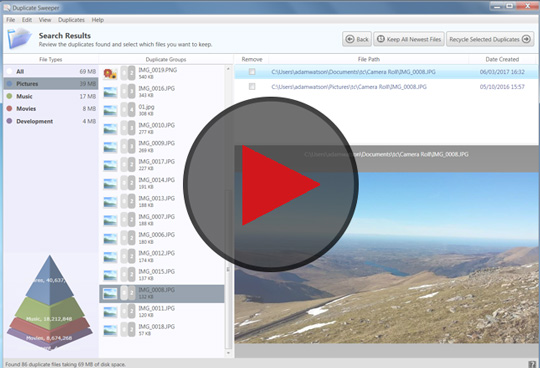The width and height of the screenshot is (540, 368).
Task: Click the date 06/03/2017 16:32
Action: 502,72
